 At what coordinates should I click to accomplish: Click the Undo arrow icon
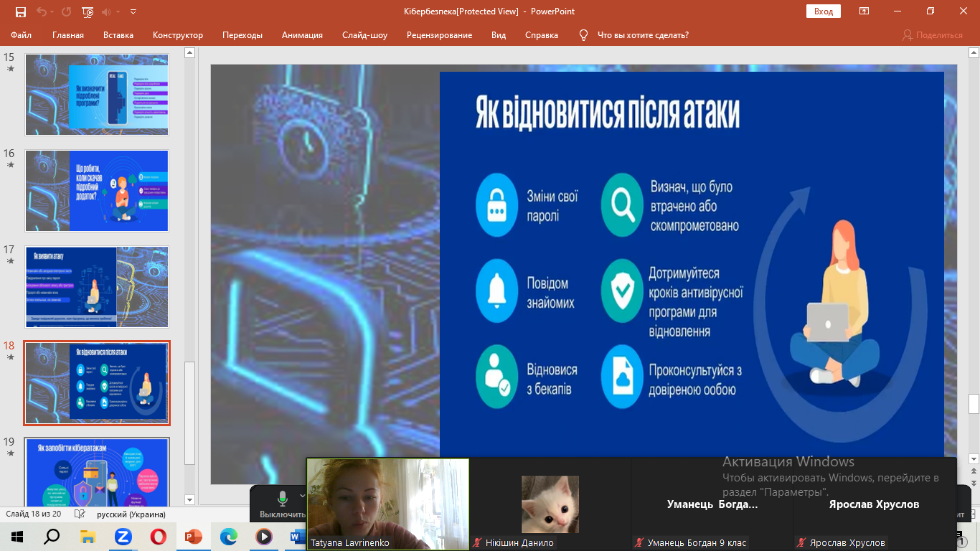click(42, 11)
